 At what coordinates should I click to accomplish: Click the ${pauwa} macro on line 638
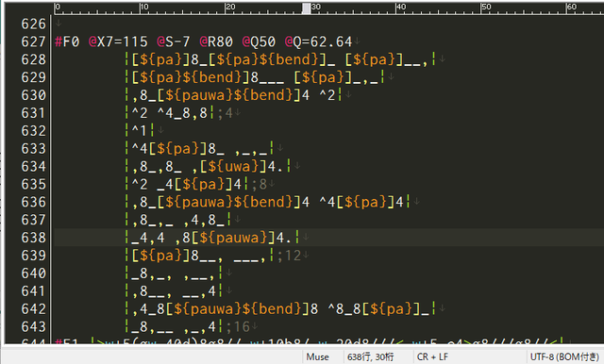[x=233, y=238]
